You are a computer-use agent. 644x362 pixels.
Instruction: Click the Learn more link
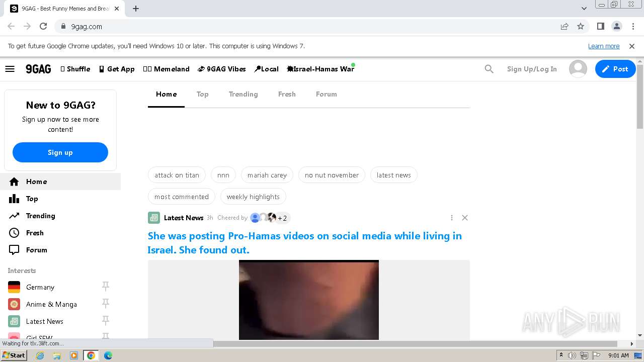[x=604, y=46]
